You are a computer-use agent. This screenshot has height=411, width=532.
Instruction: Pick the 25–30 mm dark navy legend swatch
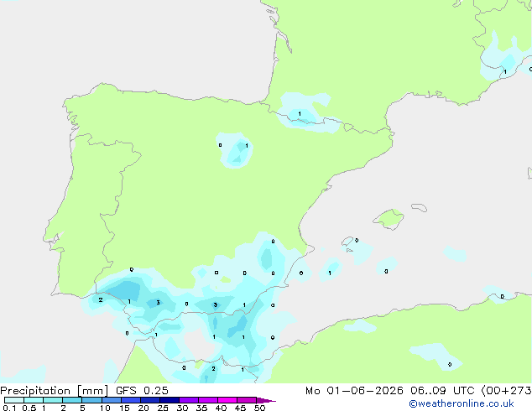point(170,400)
